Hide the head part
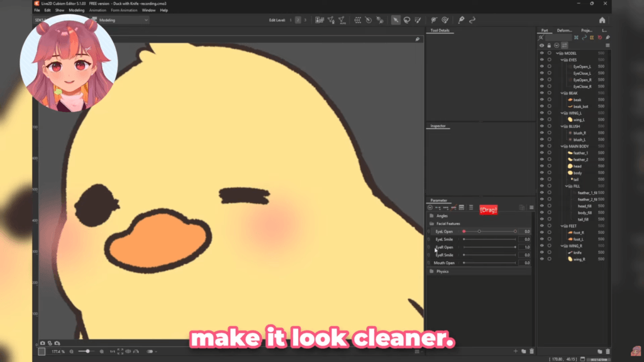This screenshot has width=644, height=362. pyautogui.click(x=541, y=166)
